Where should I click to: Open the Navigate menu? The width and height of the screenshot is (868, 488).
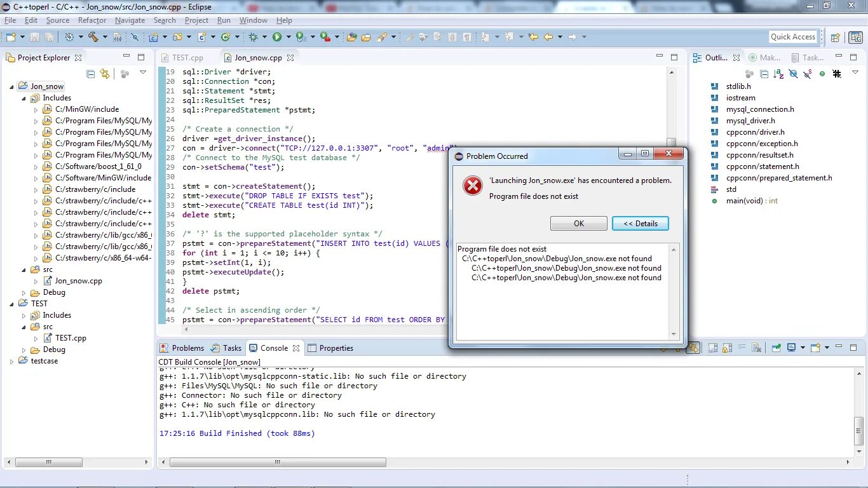click(130, 20)
